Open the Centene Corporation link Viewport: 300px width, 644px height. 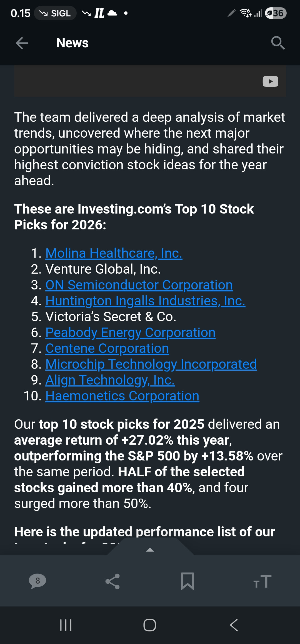(107, 348)
